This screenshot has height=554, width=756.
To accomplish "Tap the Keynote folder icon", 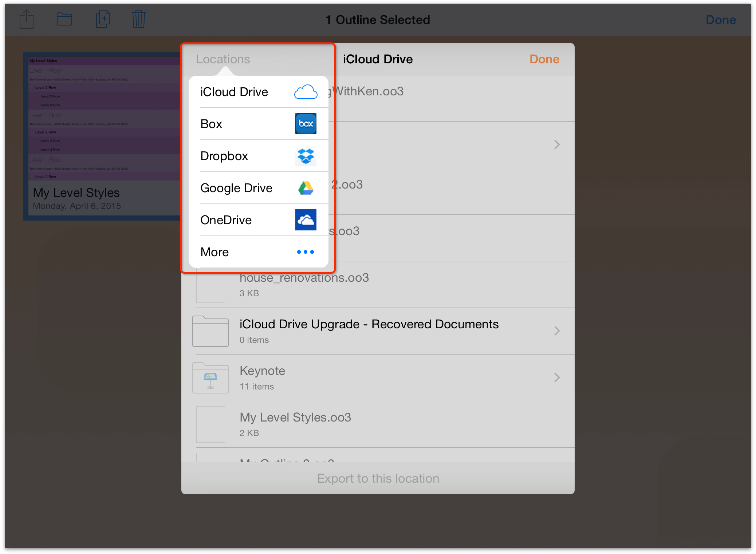I will coord(210,377).
